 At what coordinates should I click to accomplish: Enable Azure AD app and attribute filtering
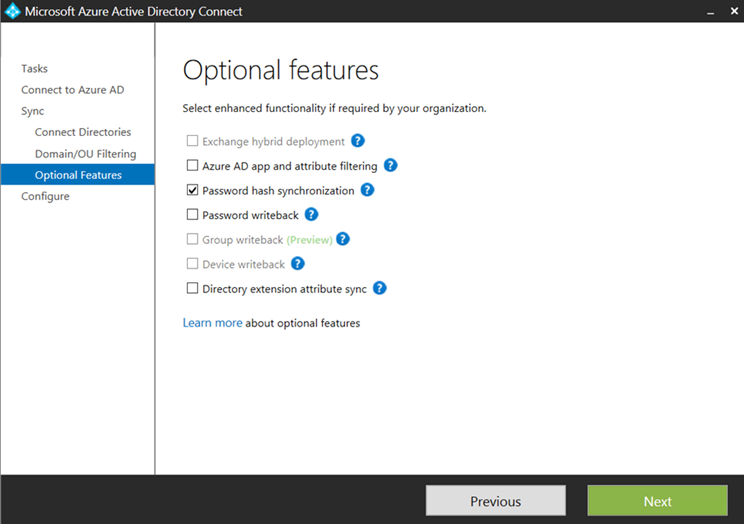193,166
